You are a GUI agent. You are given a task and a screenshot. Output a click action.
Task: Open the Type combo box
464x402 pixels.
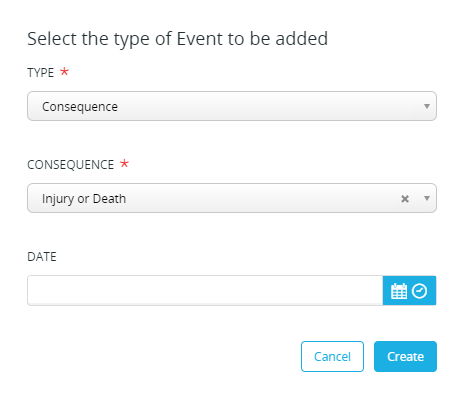[232, 106]
